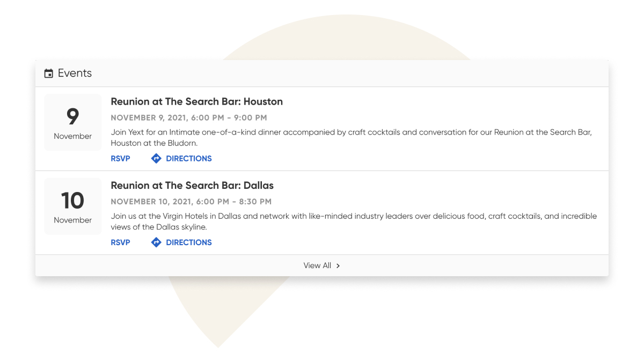
Task: Click the Dallas event's directions arrow icon
Action: [x=156, y=242]
